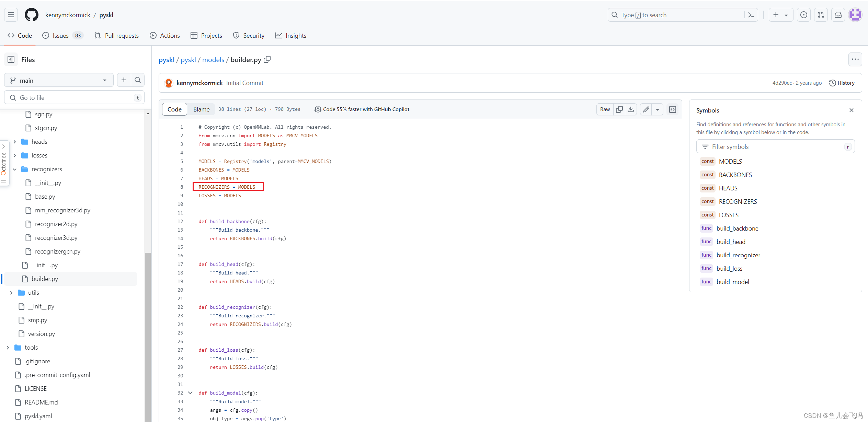Download the builder.py file
868x422 pixels.
tap(631, 109)
